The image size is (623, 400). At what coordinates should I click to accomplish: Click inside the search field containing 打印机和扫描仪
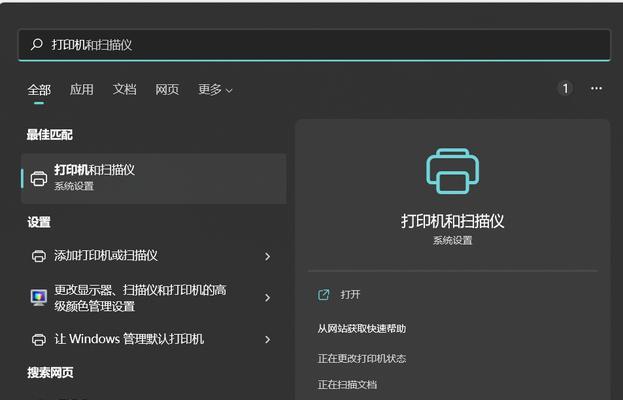(314, 44)
